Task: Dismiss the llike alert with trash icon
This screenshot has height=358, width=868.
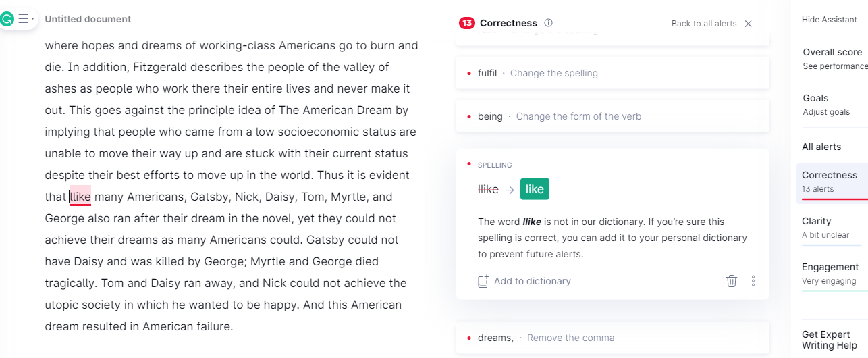Action: [732, 281]
